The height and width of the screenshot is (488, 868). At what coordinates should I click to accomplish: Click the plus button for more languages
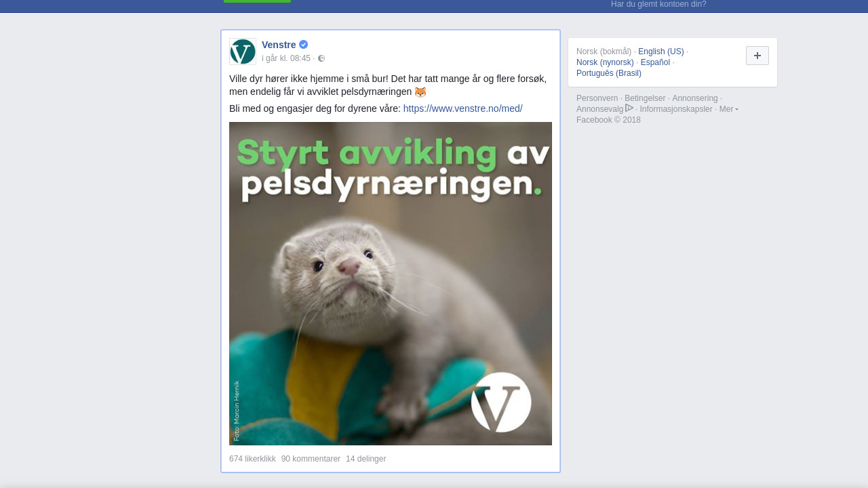[757, 56]
